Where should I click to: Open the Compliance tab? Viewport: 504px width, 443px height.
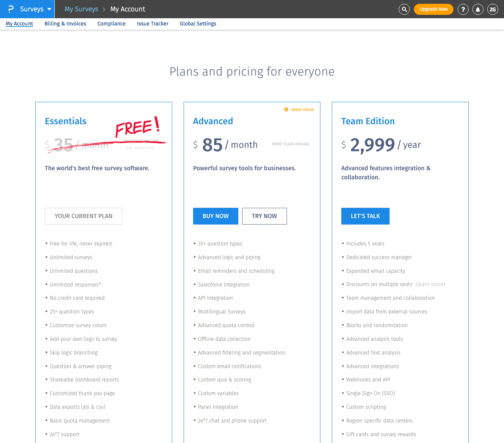click(111, 24)
